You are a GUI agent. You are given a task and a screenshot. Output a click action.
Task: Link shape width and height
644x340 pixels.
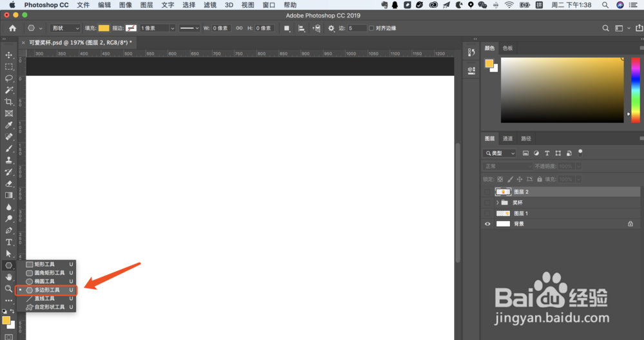239,28
